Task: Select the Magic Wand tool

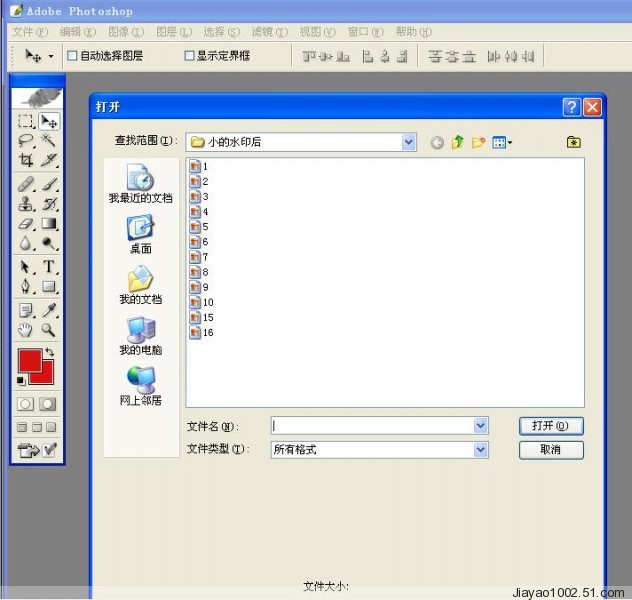Action: click(x=49, y=140)
